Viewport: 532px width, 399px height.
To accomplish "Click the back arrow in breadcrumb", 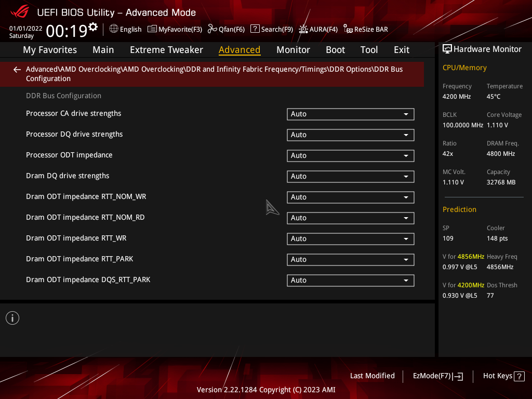I will [x=17, y=70].
